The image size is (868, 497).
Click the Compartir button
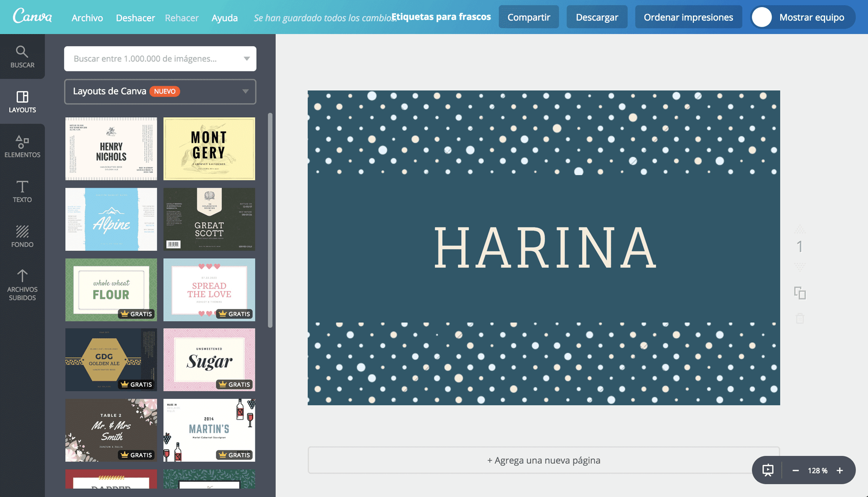tap(528, 17)
